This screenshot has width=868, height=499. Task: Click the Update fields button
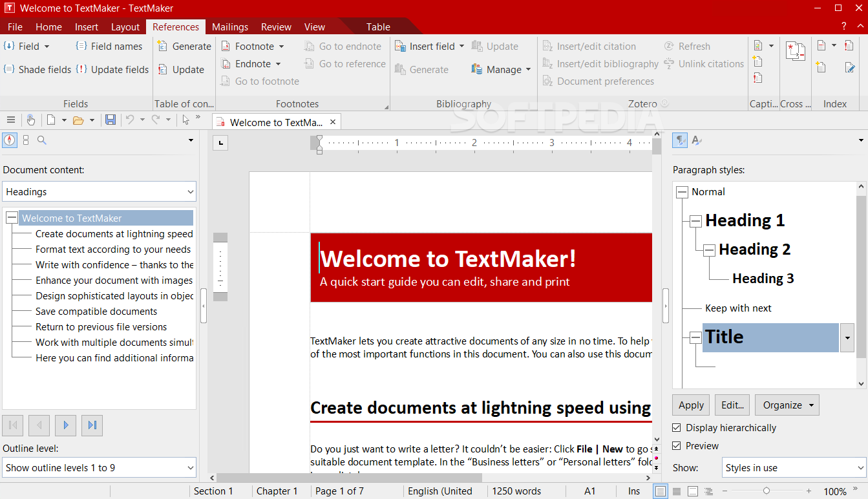tap(112, 70)
